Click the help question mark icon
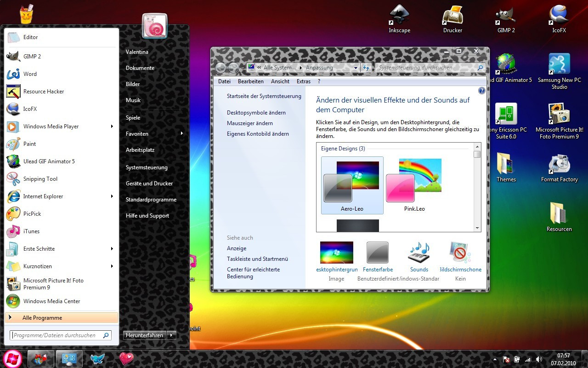The image size is (588, 368). coord(481,91)
